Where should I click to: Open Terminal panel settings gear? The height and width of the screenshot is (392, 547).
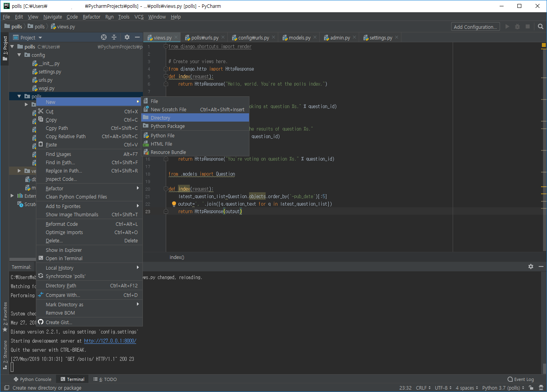pyautogui.click(x=531, y=266)
